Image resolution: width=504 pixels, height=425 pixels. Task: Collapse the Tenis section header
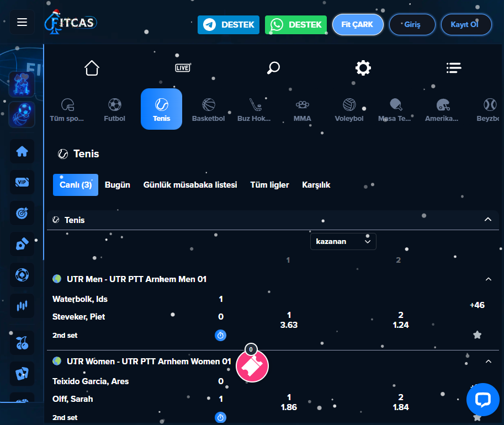click(x=487, y=220)
